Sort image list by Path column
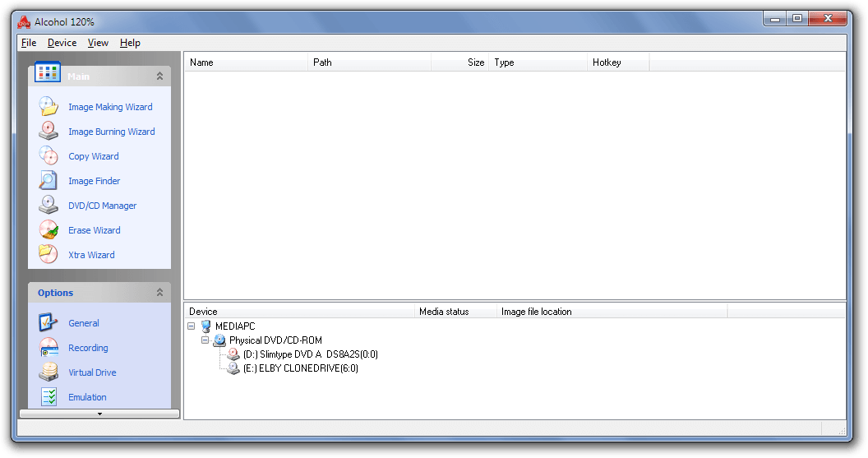The image size is (868, 458). point(369,62)
